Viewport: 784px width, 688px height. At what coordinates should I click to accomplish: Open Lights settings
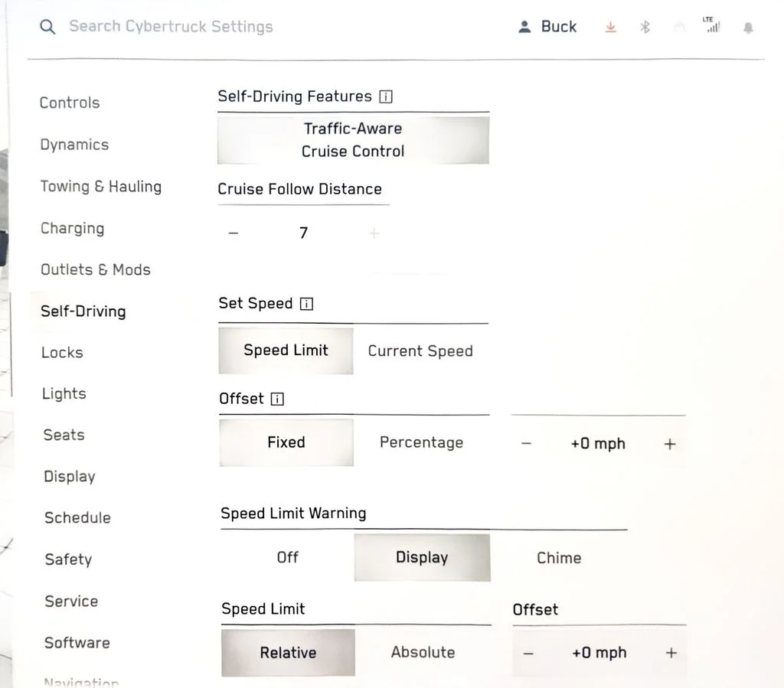point(64,393)
